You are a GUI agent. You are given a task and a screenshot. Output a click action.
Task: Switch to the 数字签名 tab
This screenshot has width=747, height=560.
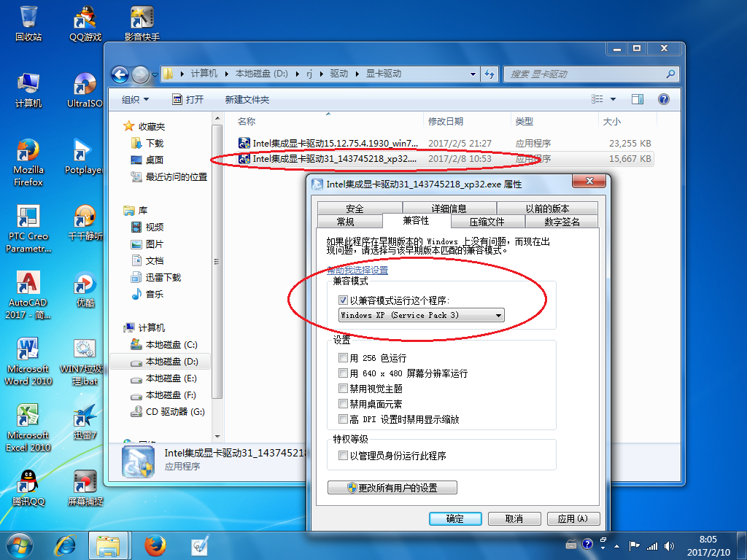562,222
